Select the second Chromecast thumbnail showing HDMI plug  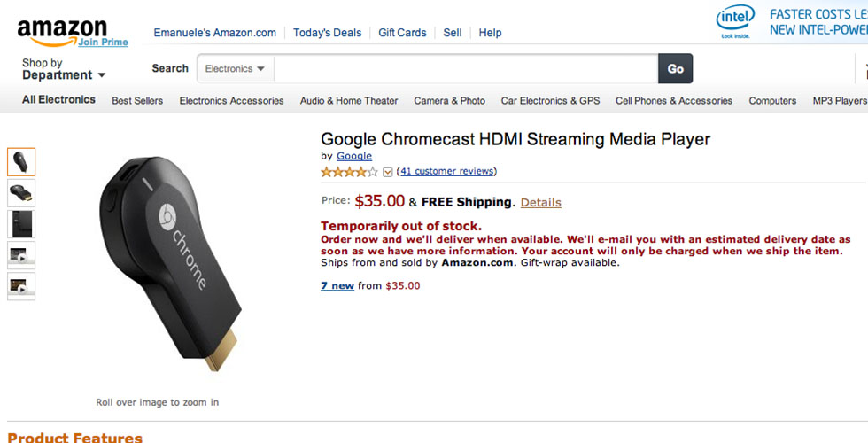(21, 192)
